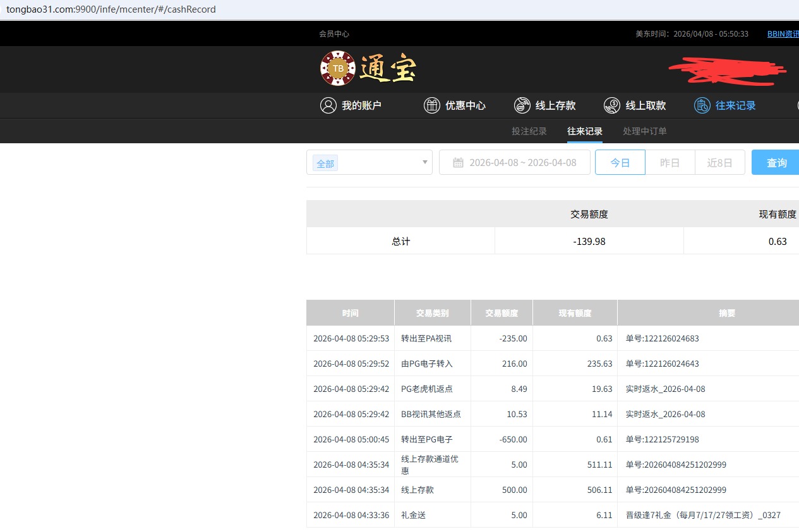Click the 优惠中心 gift icon
799x532 pixels.
(431, 105)
